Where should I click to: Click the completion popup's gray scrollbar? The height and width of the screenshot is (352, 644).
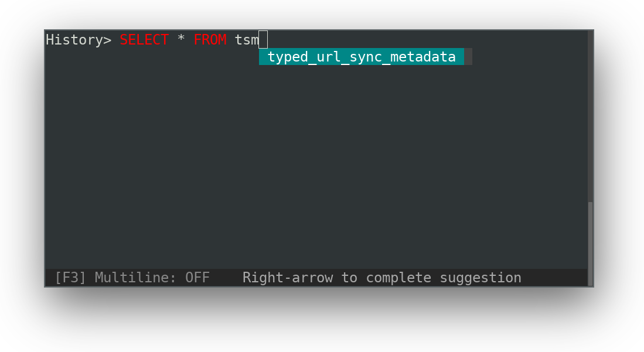[x=468, y=57]
